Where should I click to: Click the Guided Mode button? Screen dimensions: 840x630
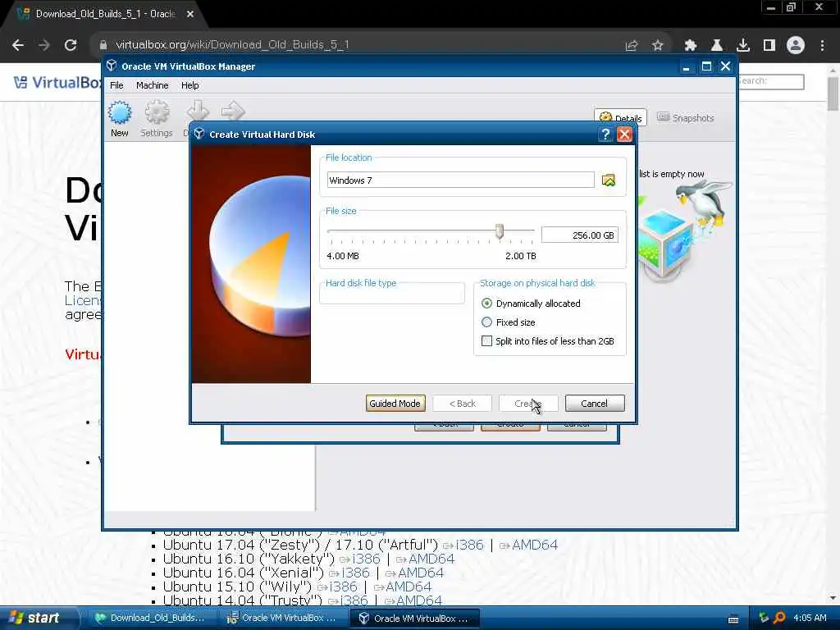pyautogui.click(x=395, y=404)
